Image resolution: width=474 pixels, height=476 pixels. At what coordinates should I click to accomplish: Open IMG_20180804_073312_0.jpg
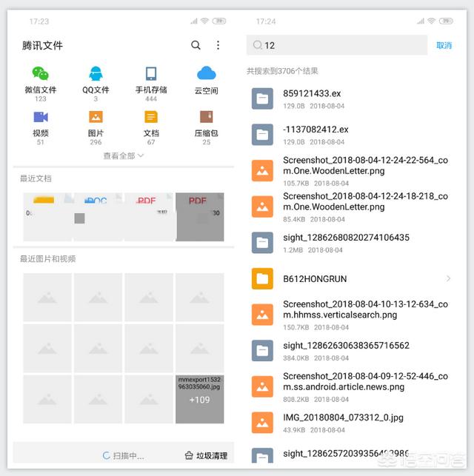point(351,423)
